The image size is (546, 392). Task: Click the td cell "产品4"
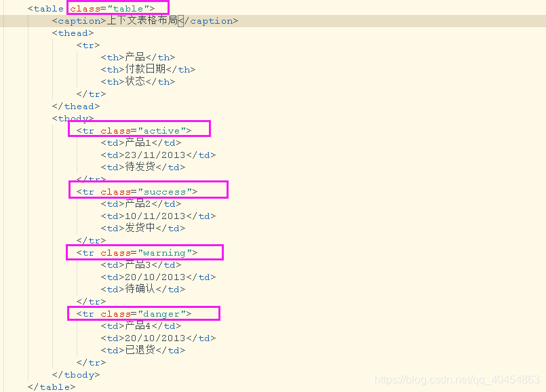(141, 326)
